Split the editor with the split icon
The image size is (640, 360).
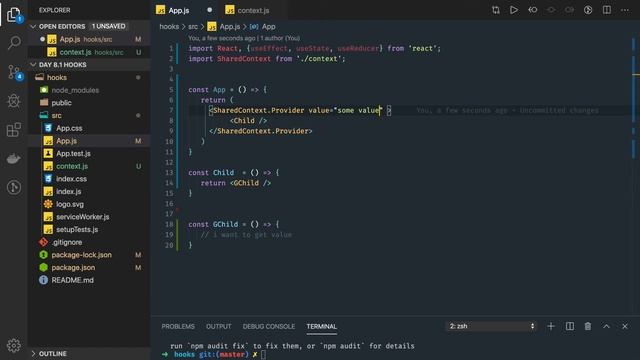607,10
